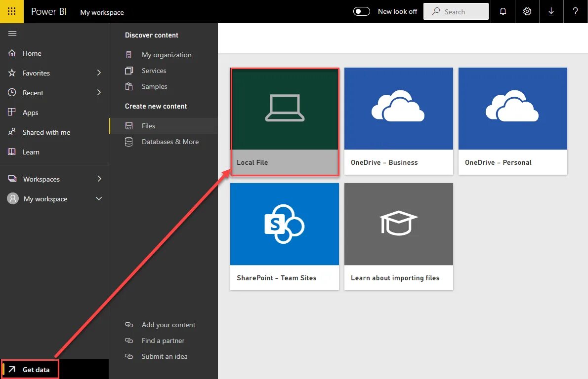Open the app launcher waffle icon
This screenshot has height=379, width=588.
[12, 11]
